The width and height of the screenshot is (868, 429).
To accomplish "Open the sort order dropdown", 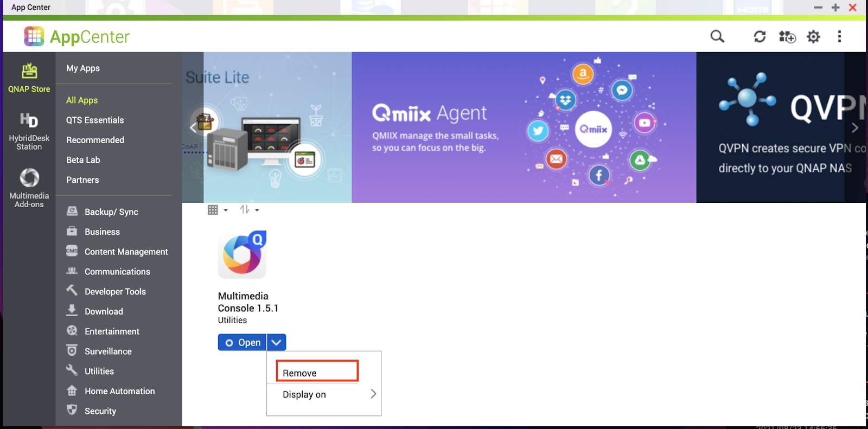I will coord(250,210).
